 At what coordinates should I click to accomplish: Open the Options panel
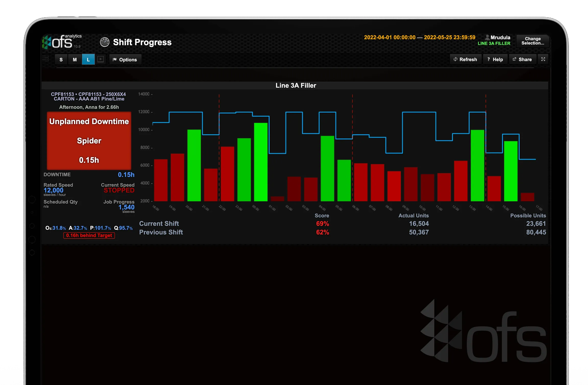(125, 59)
